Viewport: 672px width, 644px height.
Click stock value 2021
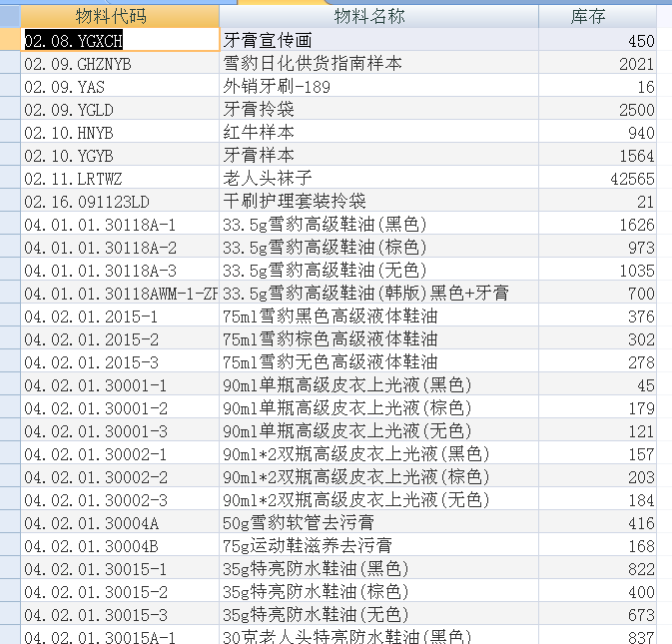(597, 64)
